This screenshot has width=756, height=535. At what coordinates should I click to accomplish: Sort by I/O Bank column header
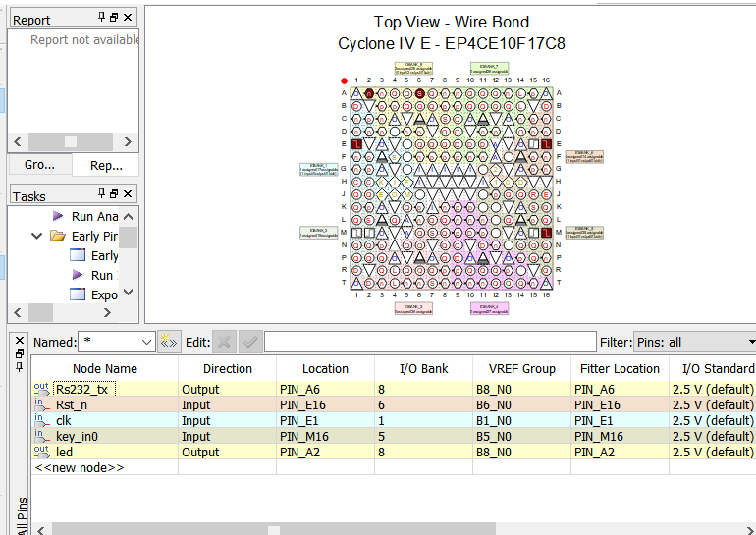point(424,369)
